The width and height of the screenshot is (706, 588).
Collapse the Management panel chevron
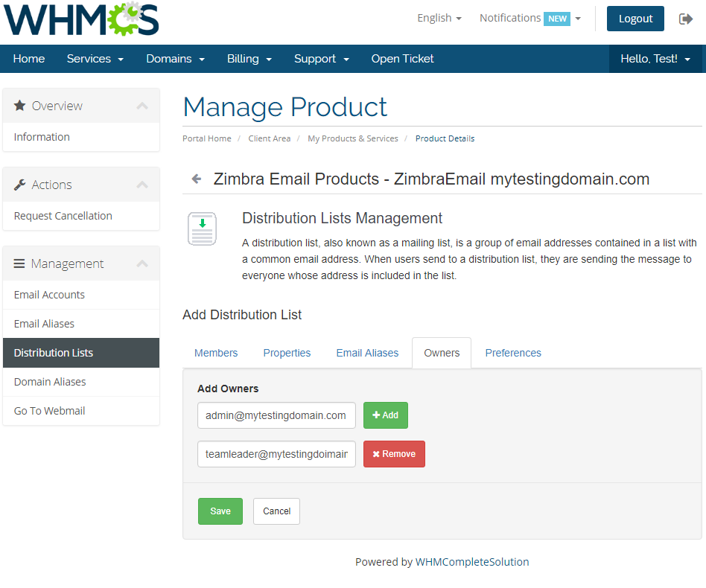142,263
